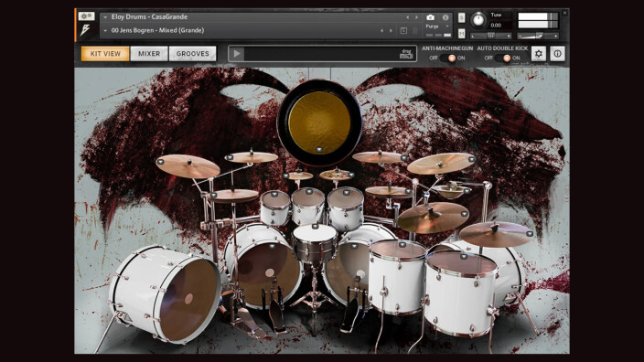Play the groove with the play button
Screen dimensions: 644x362
coord(237,53)
